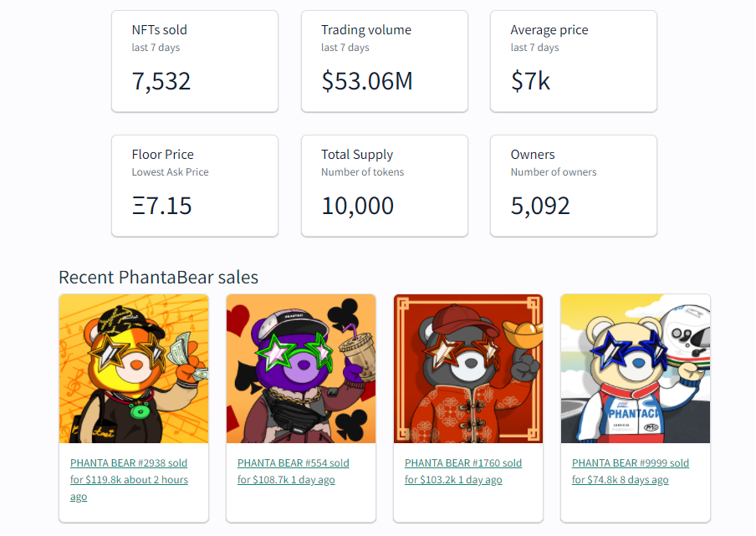Click the 'NFTs sold' card title
The image size is (756, 536).
160,30
